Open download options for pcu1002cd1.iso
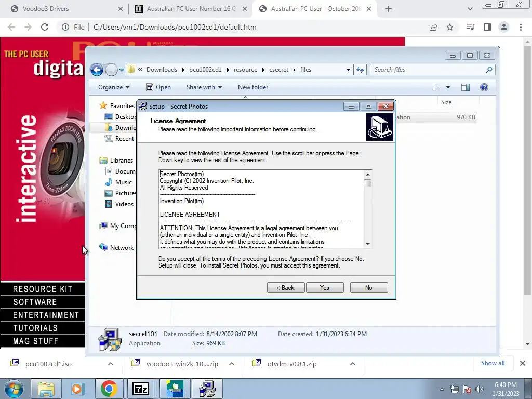The width and height of the screenshot is (532, 399). (x=111, y=364)
